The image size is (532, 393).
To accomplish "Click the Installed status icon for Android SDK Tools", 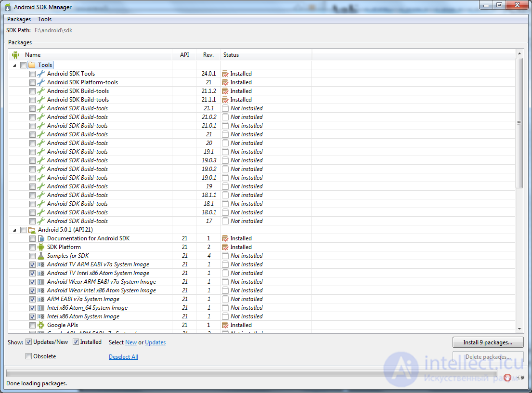I will pos(225,74).
